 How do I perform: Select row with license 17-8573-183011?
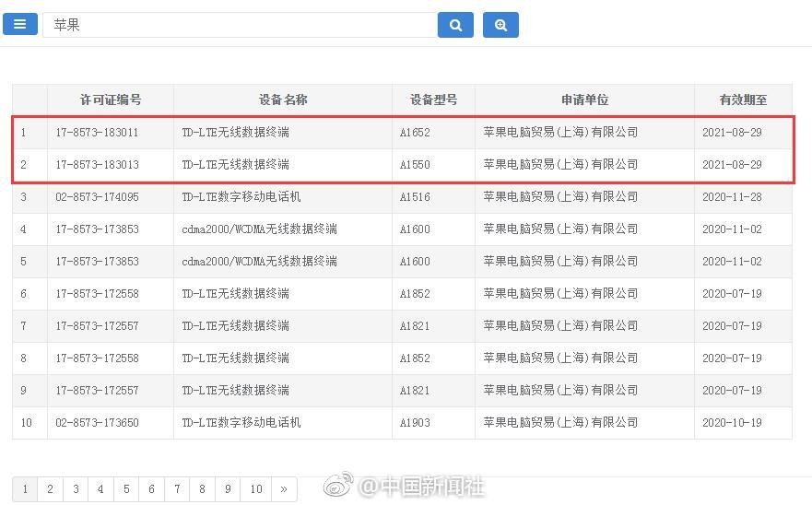[x=97, y=133]
